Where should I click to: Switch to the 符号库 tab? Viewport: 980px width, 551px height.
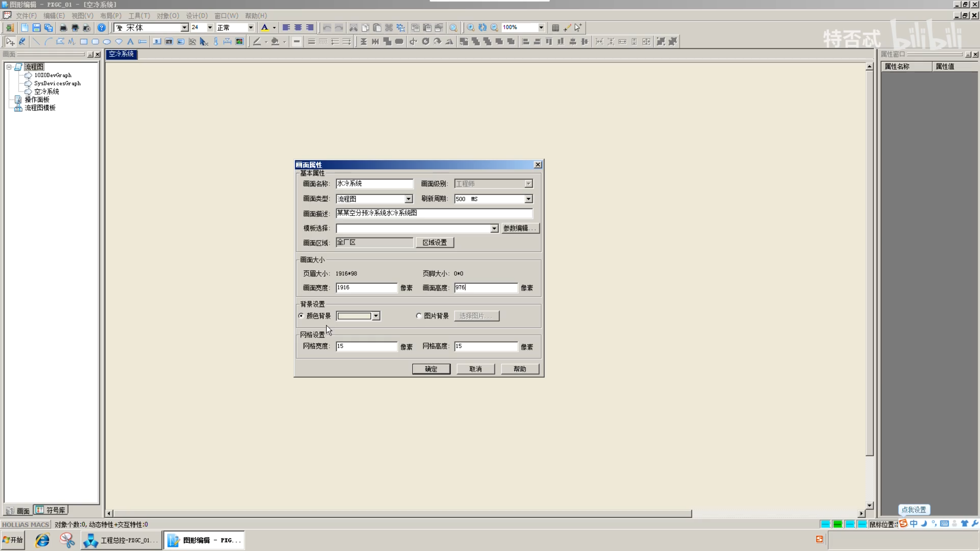coord(51,510)
